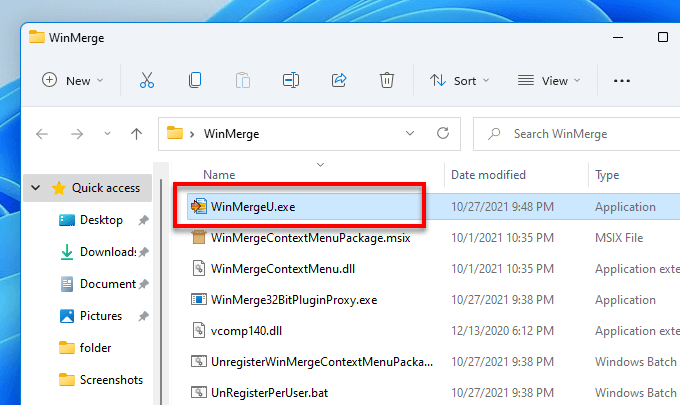Click the pin icon next to Pictures
Viewport: 680px width, 405px height.
pyautogui.click(x=144, y=316)
